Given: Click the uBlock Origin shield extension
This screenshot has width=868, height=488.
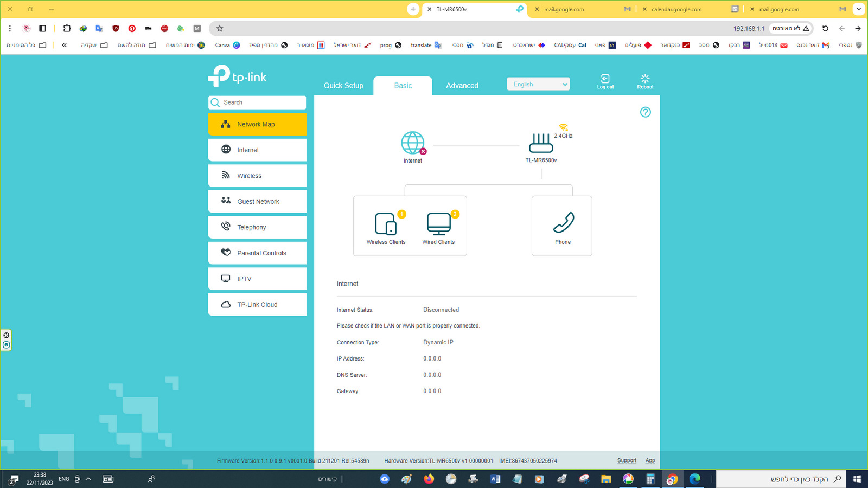Looking at the screenshot, I should pos(116,29).
